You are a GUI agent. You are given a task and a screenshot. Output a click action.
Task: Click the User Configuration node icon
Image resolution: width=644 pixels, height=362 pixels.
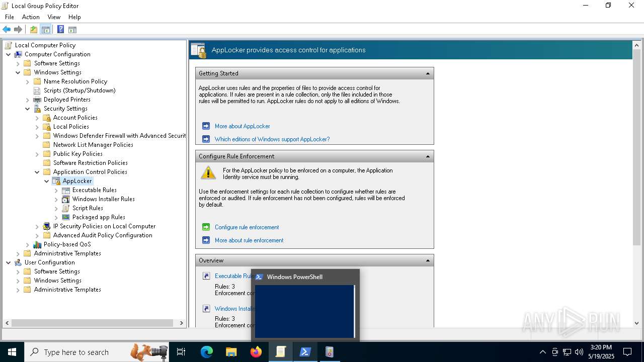point(18,262)
